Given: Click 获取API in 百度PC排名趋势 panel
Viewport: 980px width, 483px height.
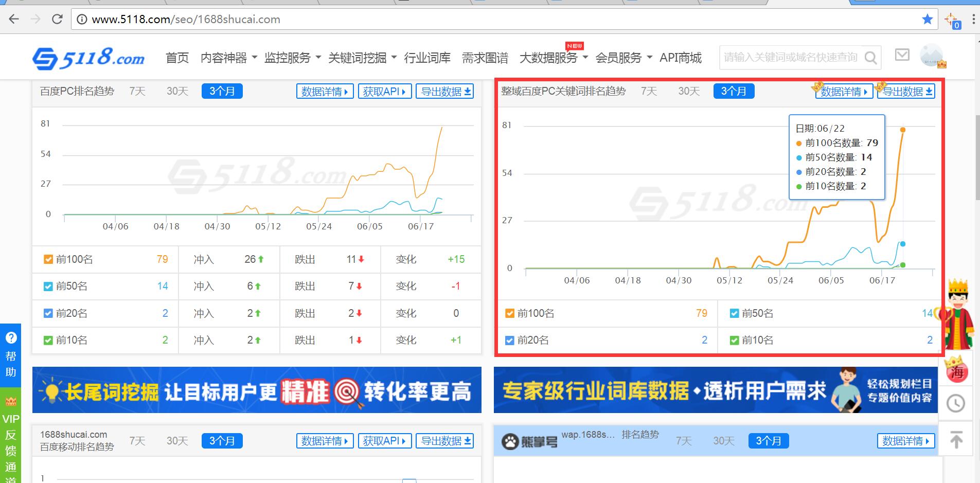Looking at the screenshot, I should [384, 92].
